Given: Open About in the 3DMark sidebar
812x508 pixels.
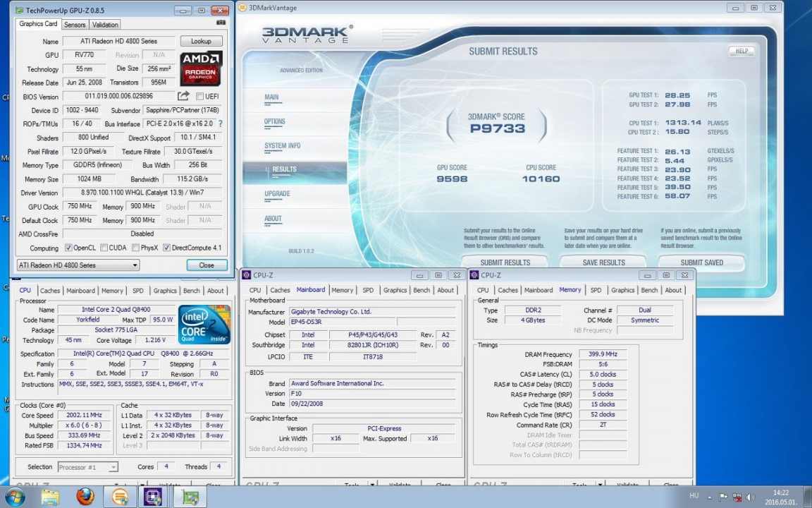Looking at the screenshot, I should (x=273, y=218).
